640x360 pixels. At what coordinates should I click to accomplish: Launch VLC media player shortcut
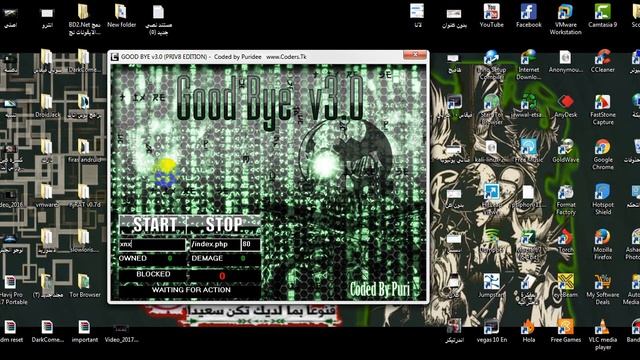tap(602, 335)
